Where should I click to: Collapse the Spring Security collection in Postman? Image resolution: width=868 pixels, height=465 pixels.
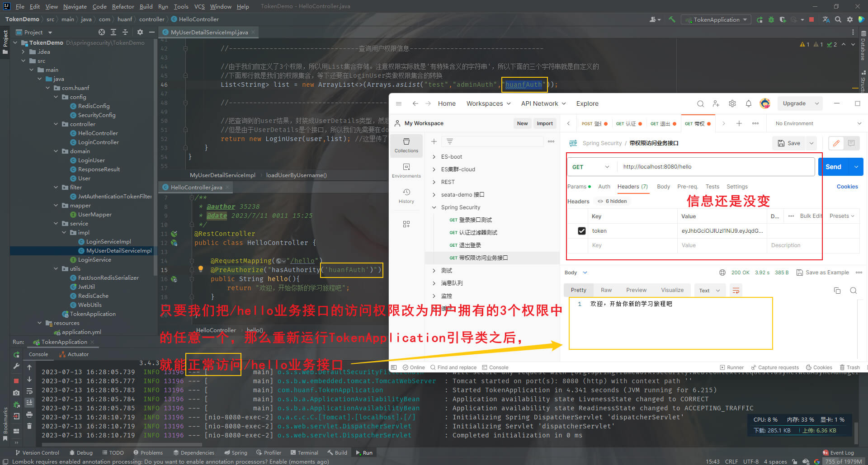coord(434,207)
